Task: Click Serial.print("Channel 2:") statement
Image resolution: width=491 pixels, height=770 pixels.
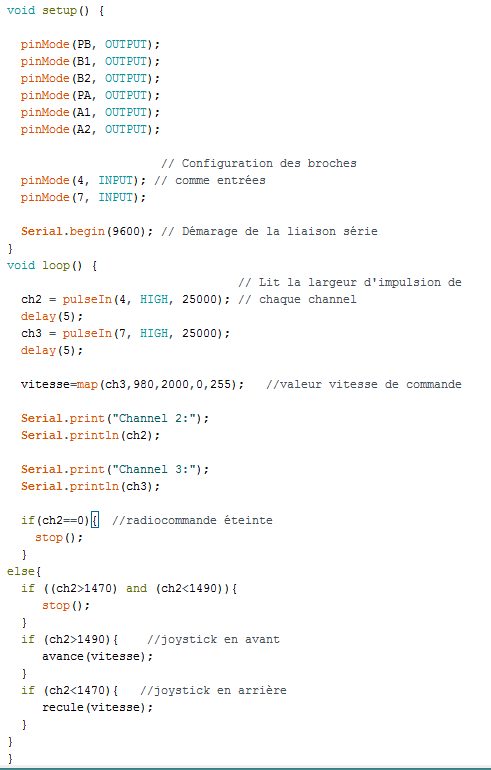Action: [115, 418]
